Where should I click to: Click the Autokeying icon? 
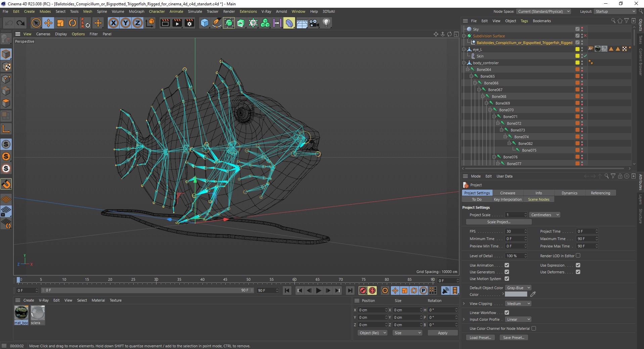(372, 290)
